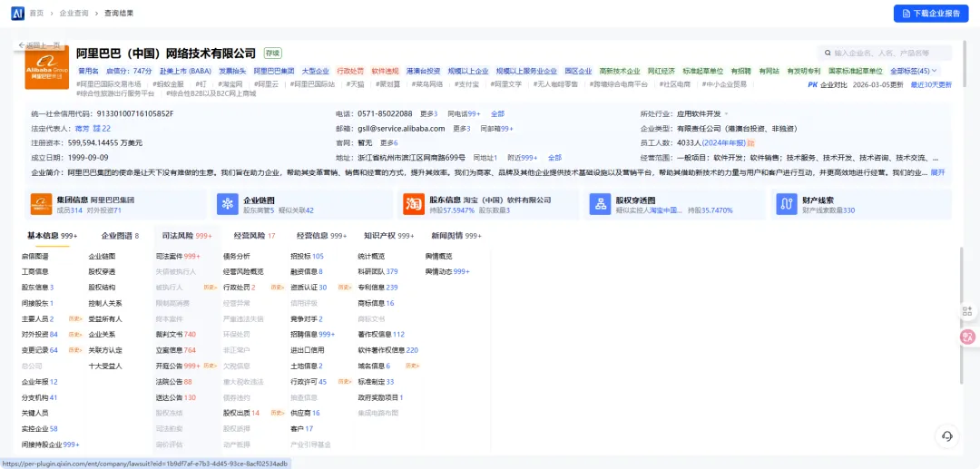Open 开庭公告 999+ item
Viewport: 980px width, 469px height.
pyautogui.click(x=178, y=366)
